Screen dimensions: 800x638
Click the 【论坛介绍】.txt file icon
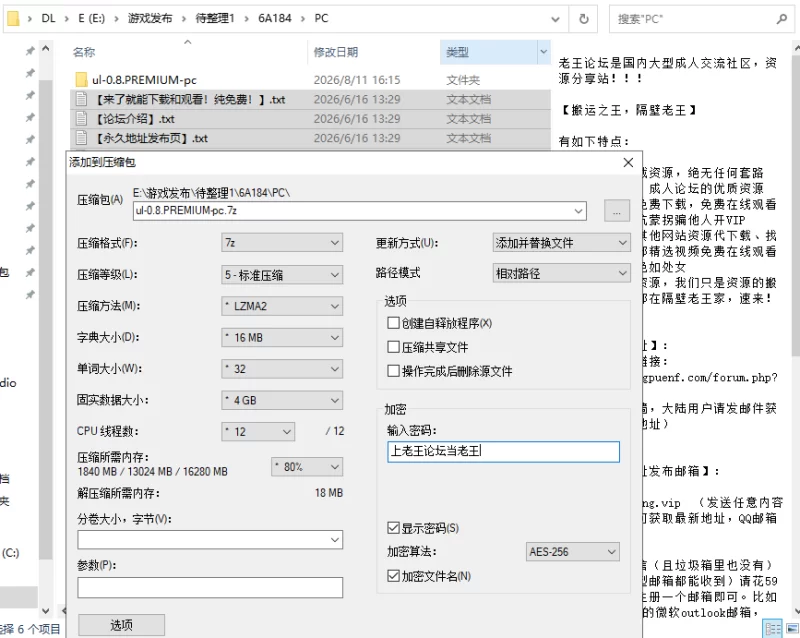click(81, 118)
